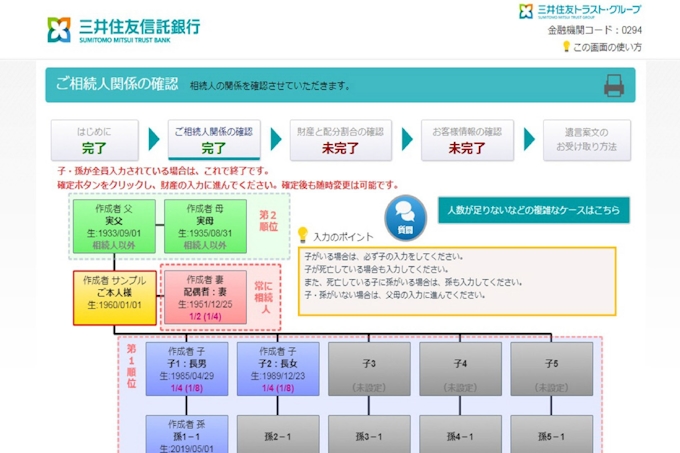Click the lightbulb icon next to 入力のポイント
The image size is (680, 453).
pos(304,234)
